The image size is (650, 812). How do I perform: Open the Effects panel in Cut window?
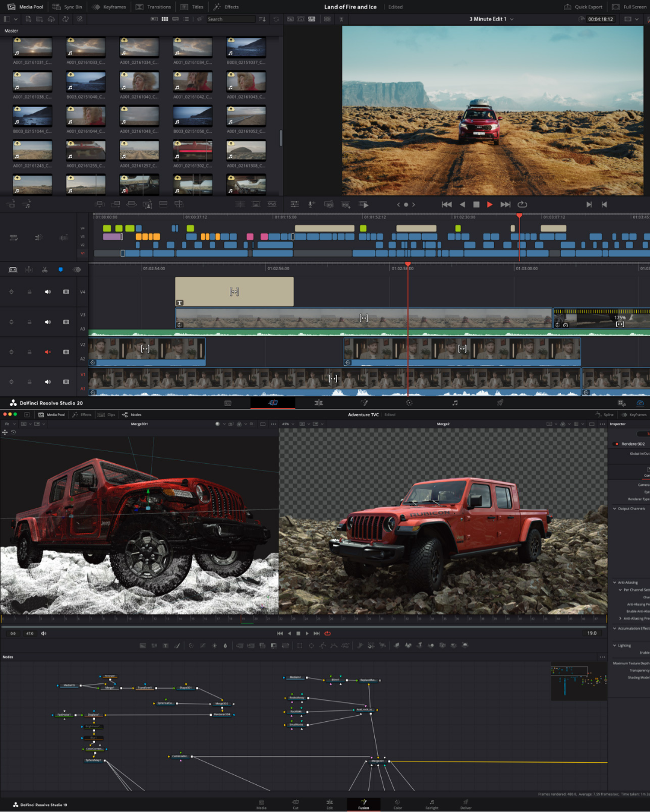(226, 7)
